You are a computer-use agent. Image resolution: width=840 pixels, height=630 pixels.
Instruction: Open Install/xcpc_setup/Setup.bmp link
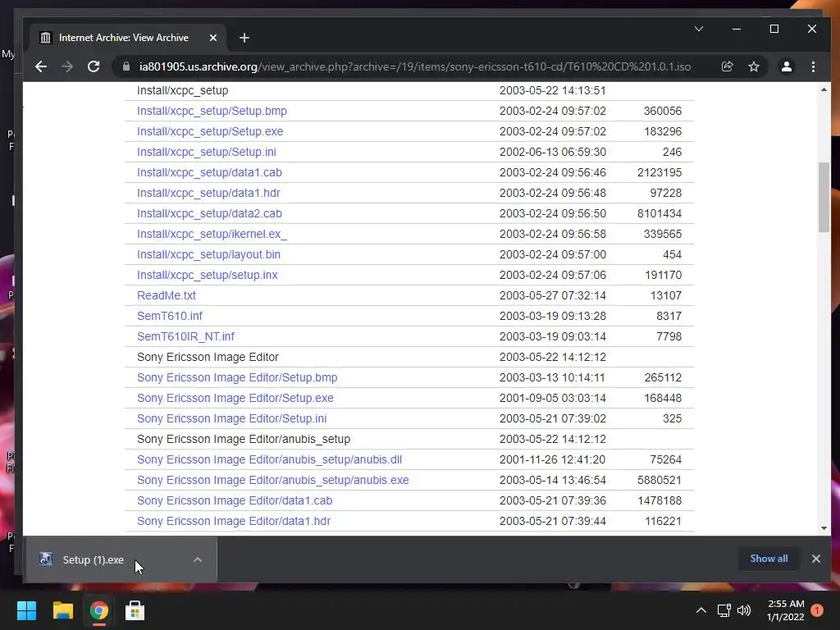[x=212, y=111]
